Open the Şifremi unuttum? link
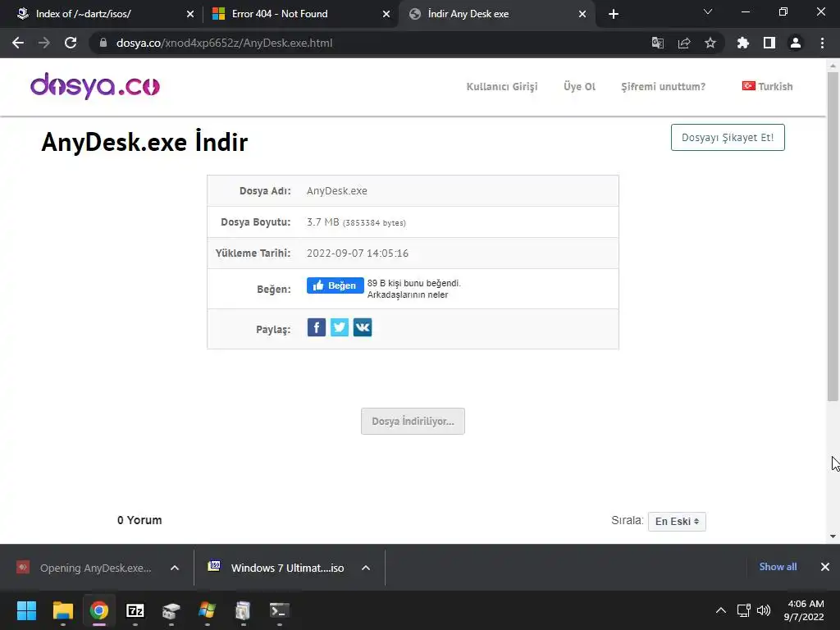 coord(663,87)
